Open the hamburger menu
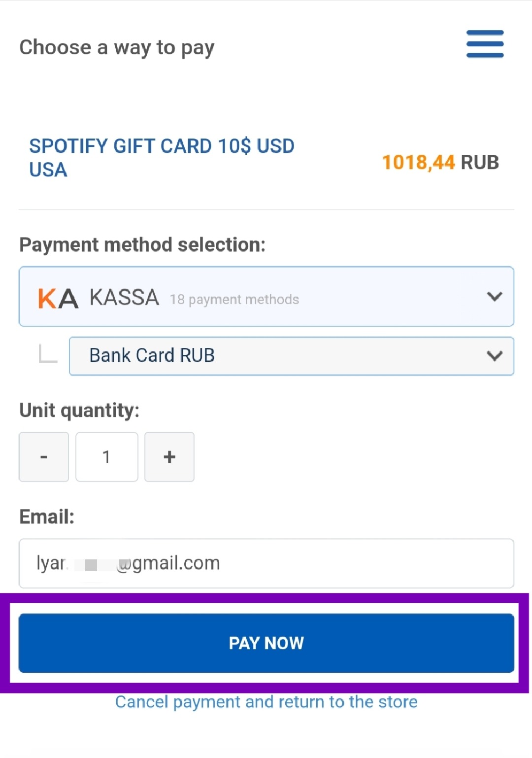The width and height of the screenshot is (532, 758). pyautogui.click(x=485, y=44)
